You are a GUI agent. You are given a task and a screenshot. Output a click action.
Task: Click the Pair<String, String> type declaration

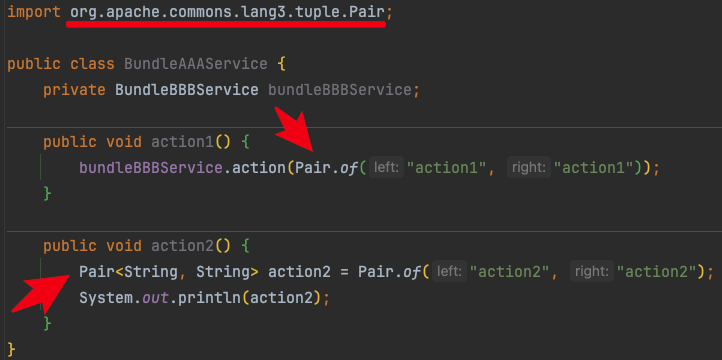tap(169, 272)
